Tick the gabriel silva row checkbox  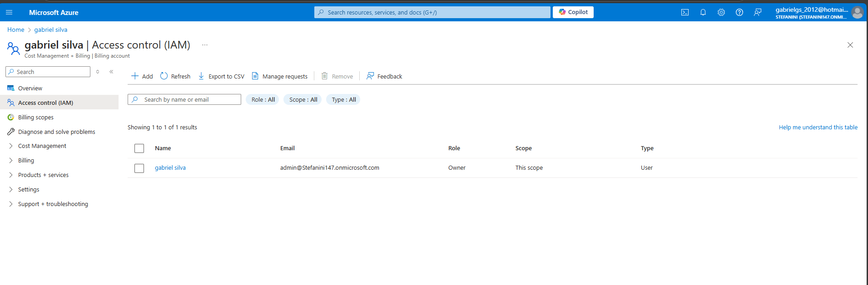click(139, 168)
